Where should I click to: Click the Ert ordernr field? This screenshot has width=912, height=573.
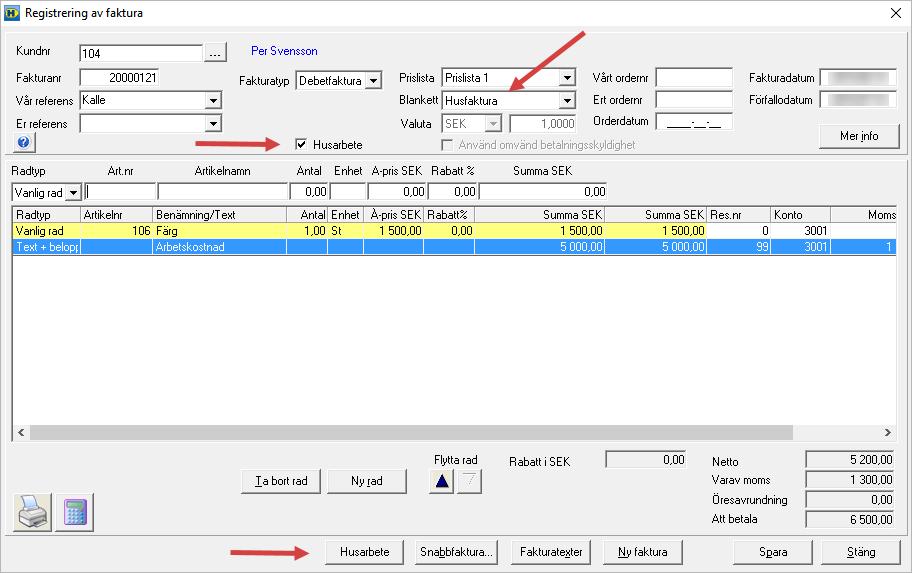coord(694,99)
